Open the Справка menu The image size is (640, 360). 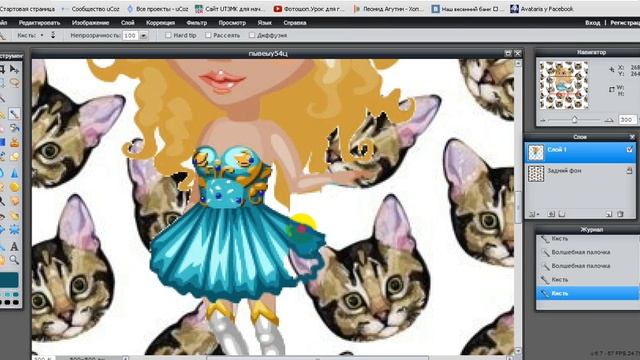coord(295,23)
